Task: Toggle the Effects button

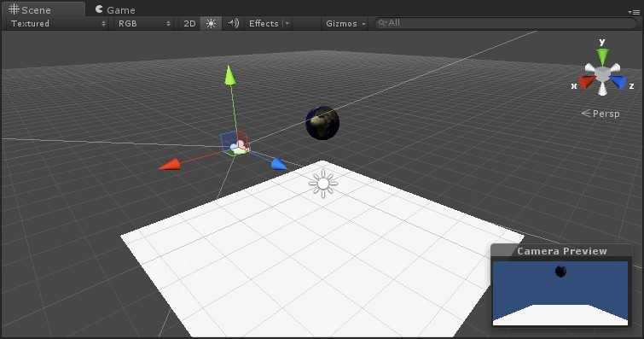Action: pyautogui.click(x=264, y=23)
